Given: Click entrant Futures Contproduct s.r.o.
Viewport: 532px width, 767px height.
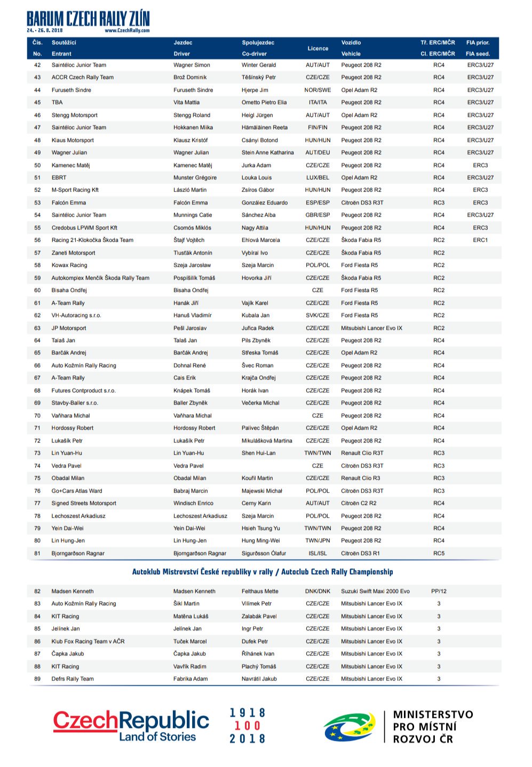Looking at the screenshot, I should 83,391.
